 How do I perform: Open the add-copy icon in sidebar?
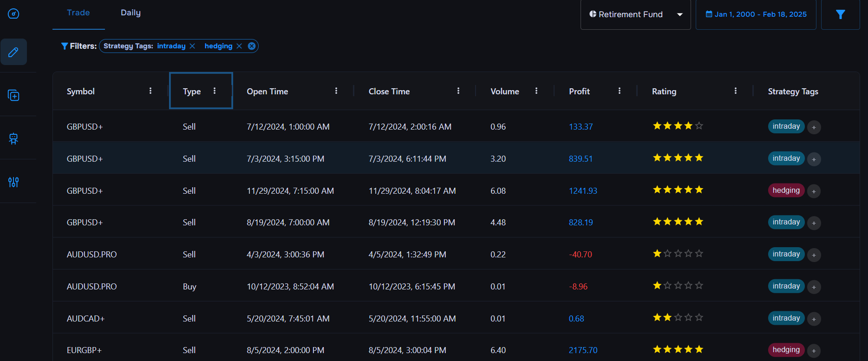tap(13, 95)
